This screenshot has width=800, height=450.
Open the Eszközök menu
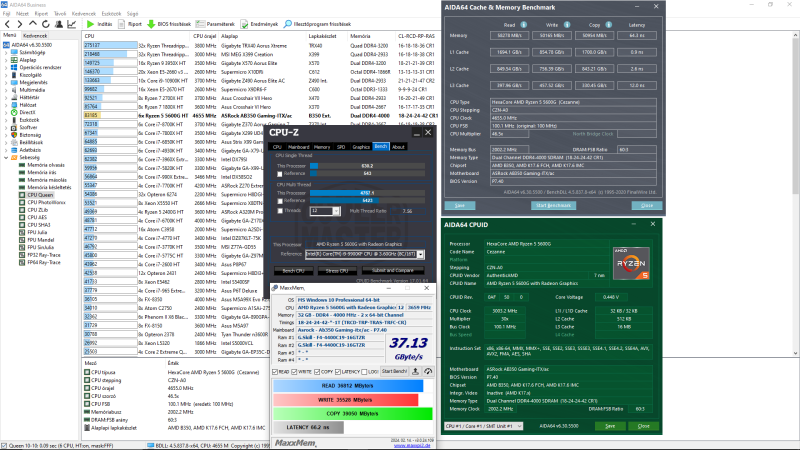[x=111, y=14]
